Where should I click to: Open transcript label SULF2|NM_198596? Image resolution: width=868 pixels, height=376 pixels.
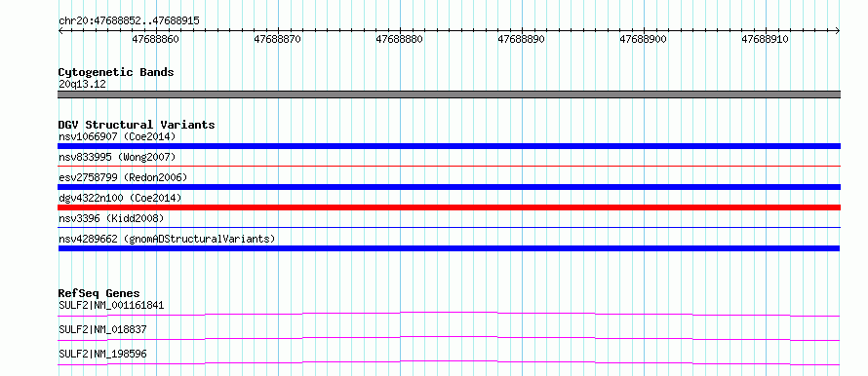click(102, 354)
